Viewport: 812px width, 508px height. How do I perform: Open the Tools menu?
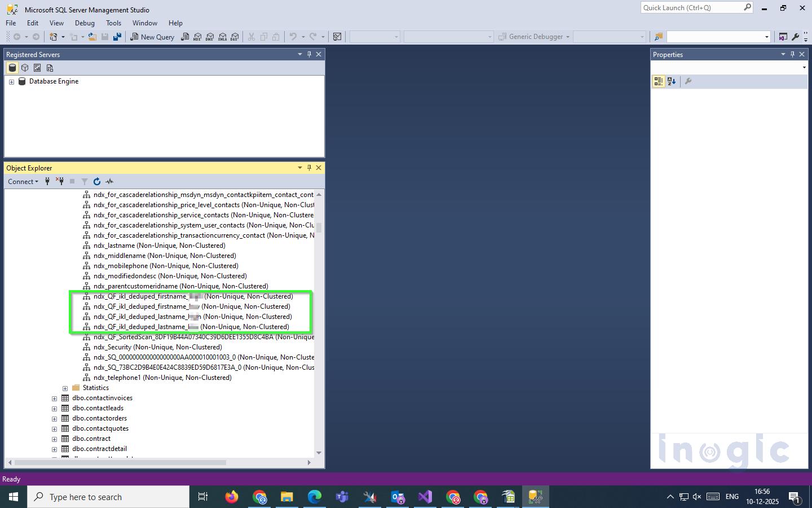(x=113, y=23)
